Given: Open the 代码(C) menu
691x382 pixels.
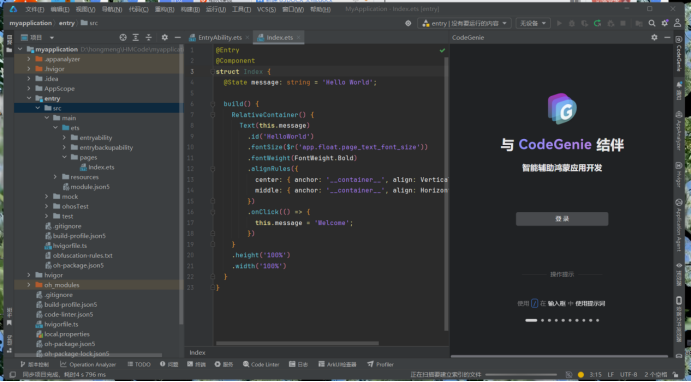Looking at the screenshot, I should click(x=138, y=9).
